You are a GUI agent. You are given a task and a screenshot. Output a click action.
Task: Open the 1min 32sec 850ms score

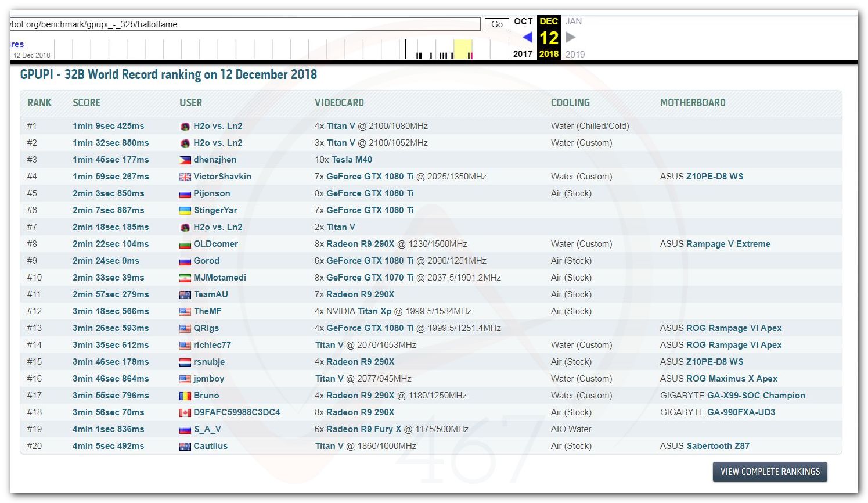111,143
